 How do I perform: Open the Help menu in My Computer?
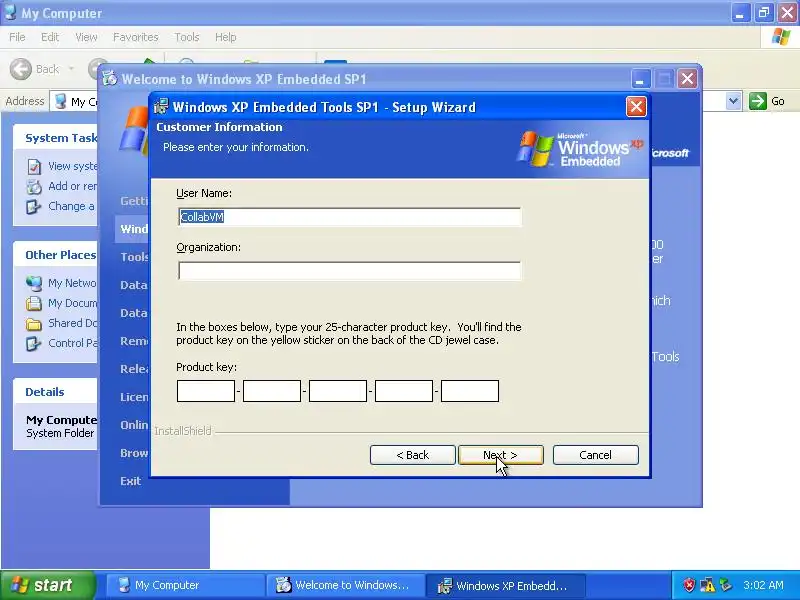(225, 37)
